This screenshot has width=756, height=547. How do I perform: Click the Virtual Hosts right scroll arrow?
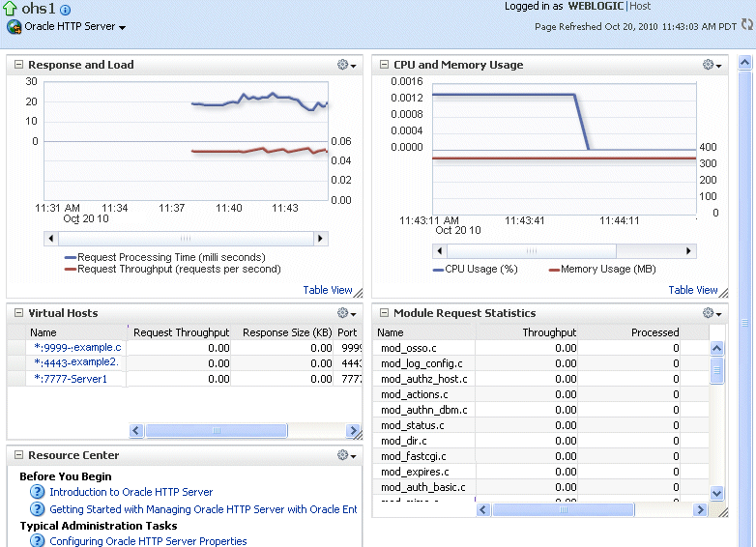pos(354,430)
